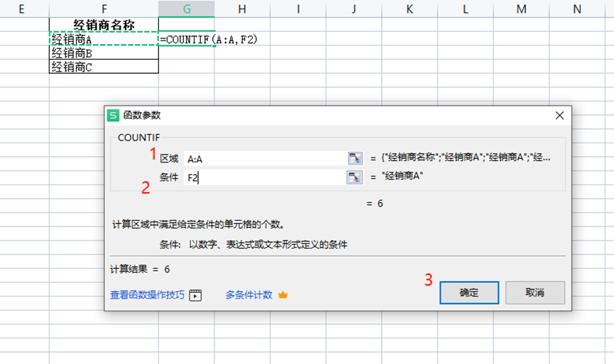Image resolution: width=614 pixels, height=364 pixels.
Task: Click the range selector icon for 区域 field
Action: [355, 158]
